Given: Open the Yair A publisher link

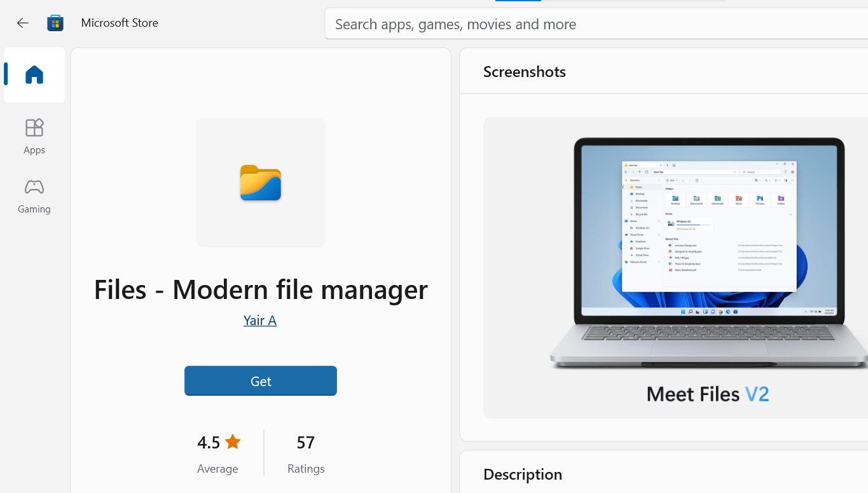Looking at the screenshot, I should click(x=260, y=320).
